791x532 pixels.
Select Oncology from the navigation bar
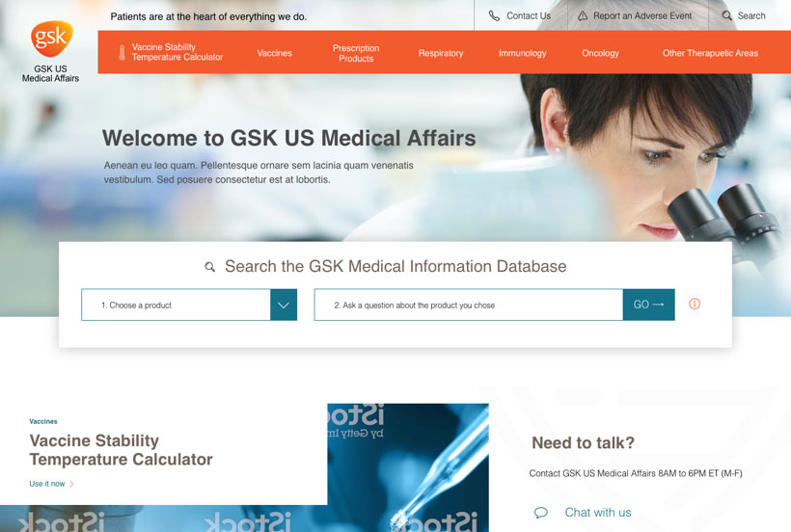point(600,53)
